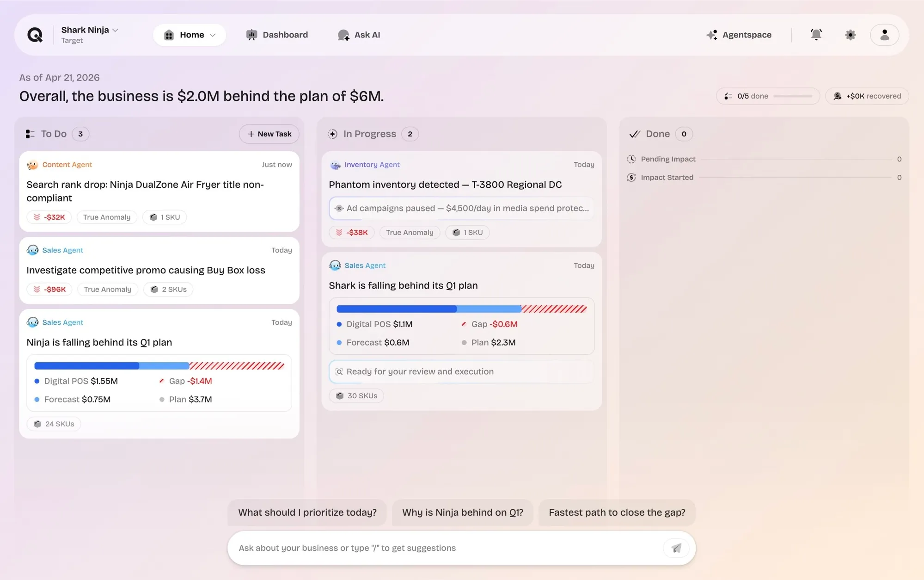Image resolution: width=924 pixels, height=580 pixels.
Task: Click the -$38K impact tag
Action: click(x=352, y=233)
